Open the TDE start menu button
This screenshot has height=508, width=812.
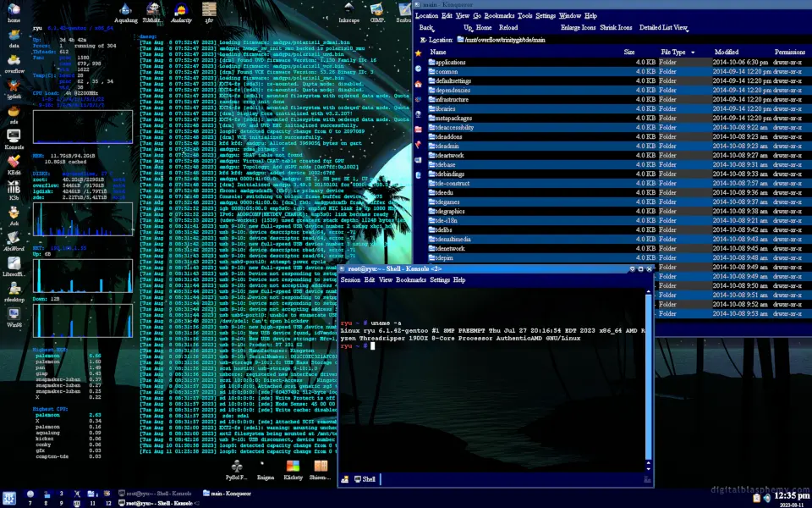pos(9,498)
